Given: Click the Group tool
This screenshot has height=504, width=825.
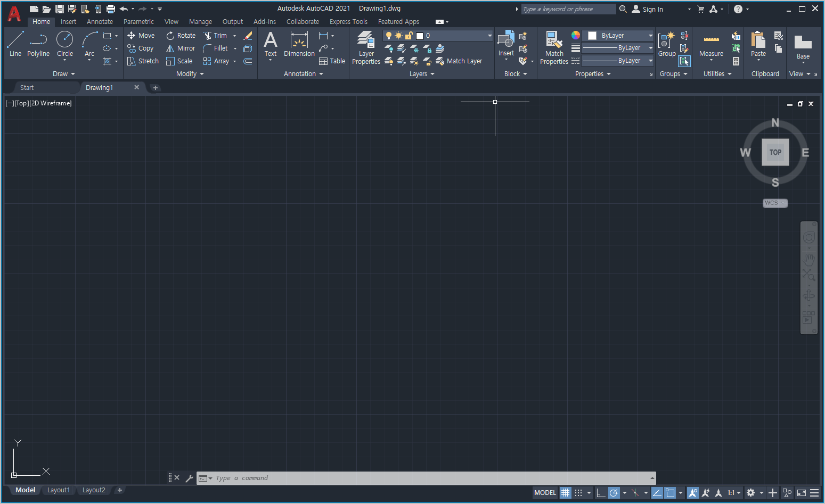Looking at the screenshot, I should 667,44.
